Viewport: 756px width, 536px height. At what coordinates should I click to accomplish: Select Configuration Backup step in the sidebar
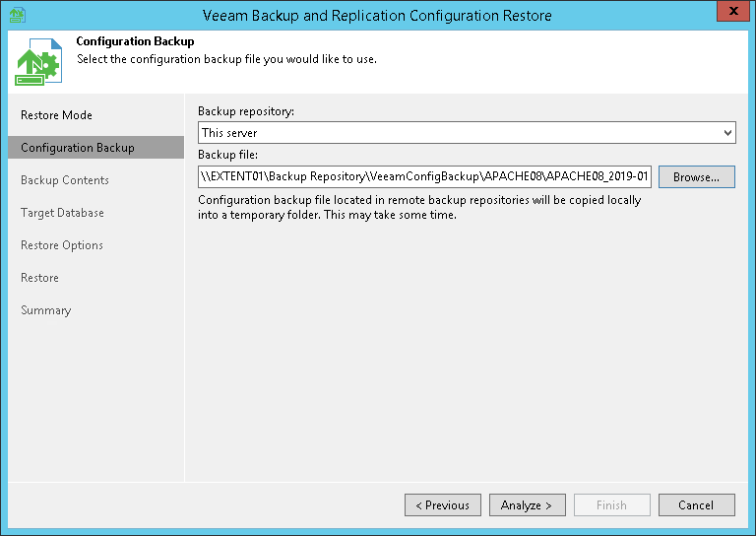[x=78, y=148]
